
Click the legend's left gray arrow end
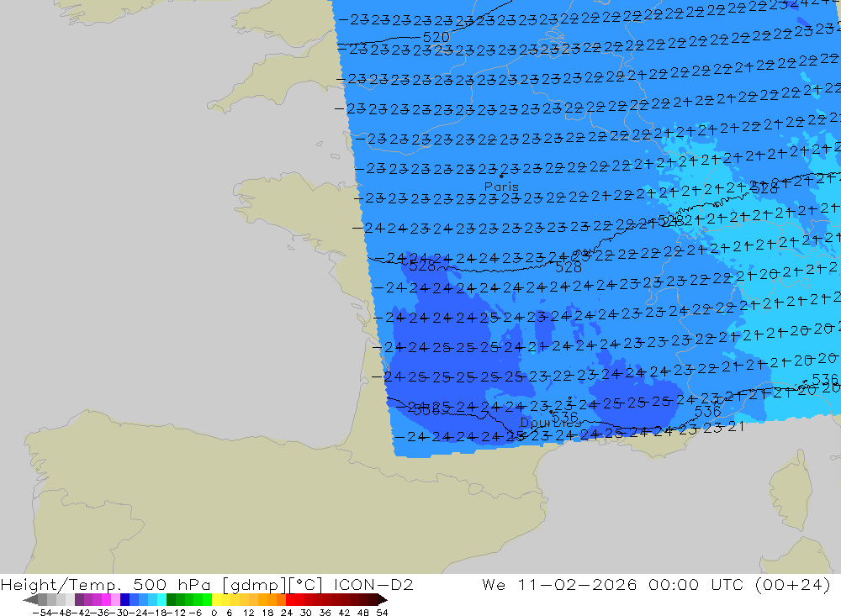pyautogui.click(x=30, y=600)
